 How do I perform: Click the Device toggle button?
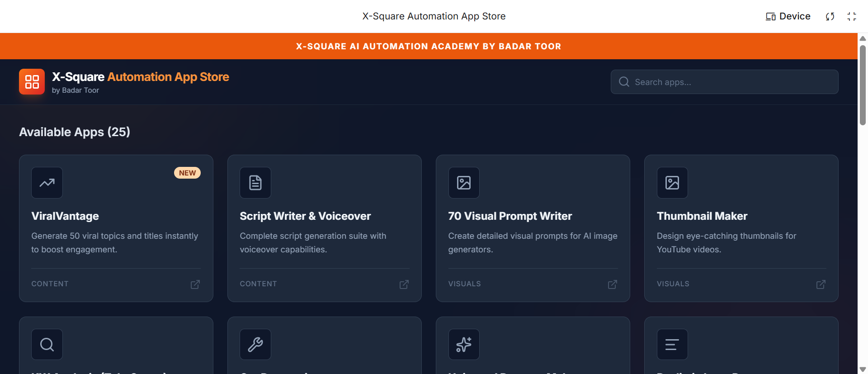pyautogui.click(x=788, y=16)
